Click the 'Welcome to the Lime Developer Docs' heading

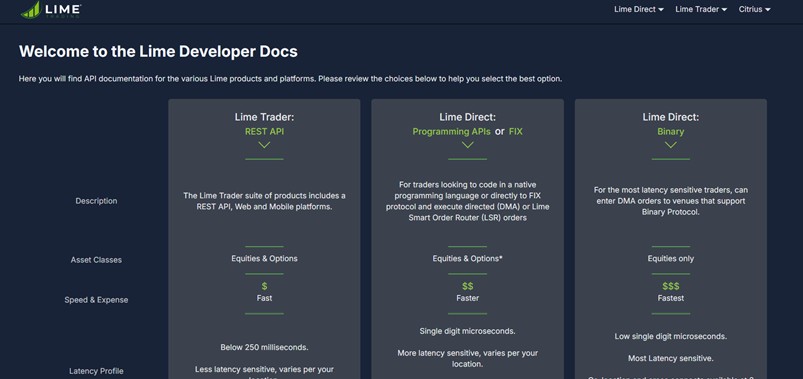(158, 52)
